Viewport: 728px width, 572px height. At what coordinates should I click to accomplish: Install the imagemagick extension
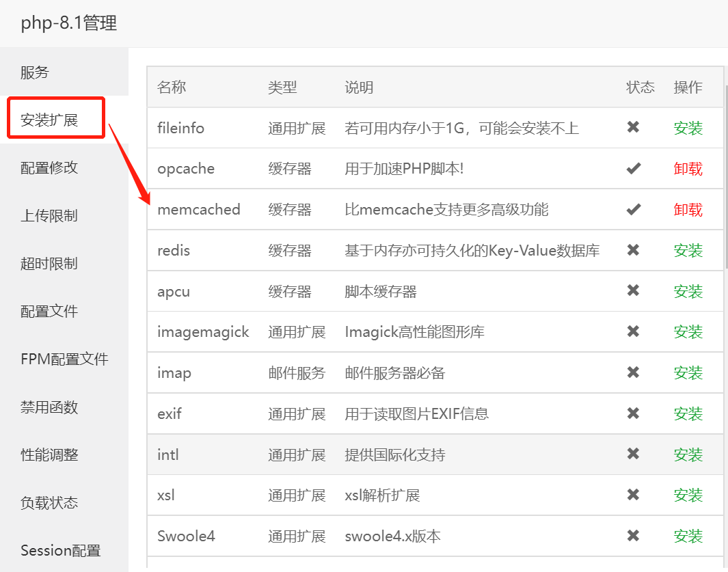pos(688,331)
